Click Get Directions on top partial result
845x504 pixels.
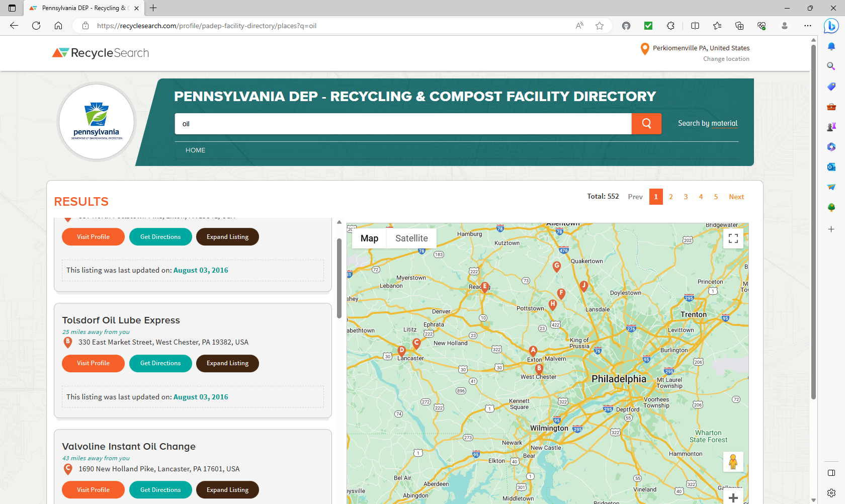[x=160, y=237]
